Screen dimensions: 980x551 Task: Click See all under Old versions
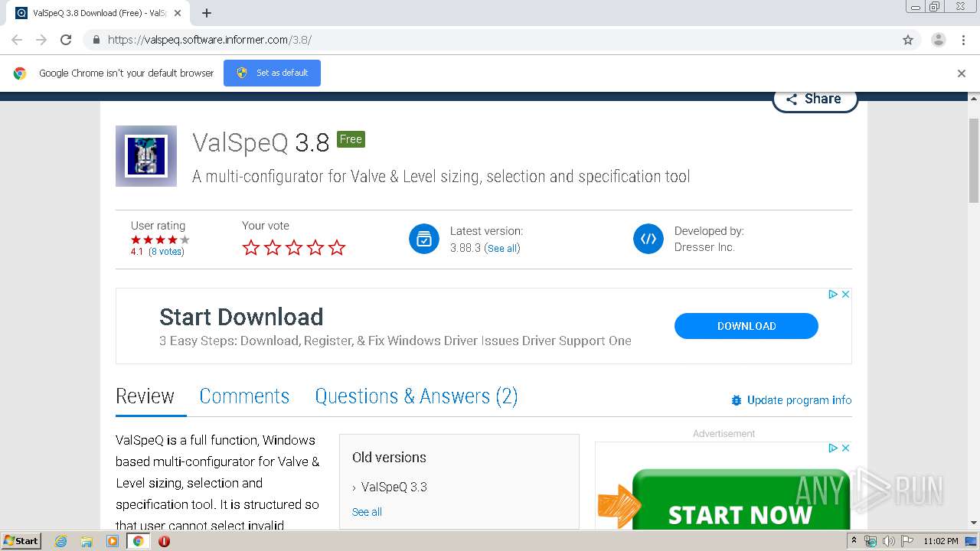point(367,512)
